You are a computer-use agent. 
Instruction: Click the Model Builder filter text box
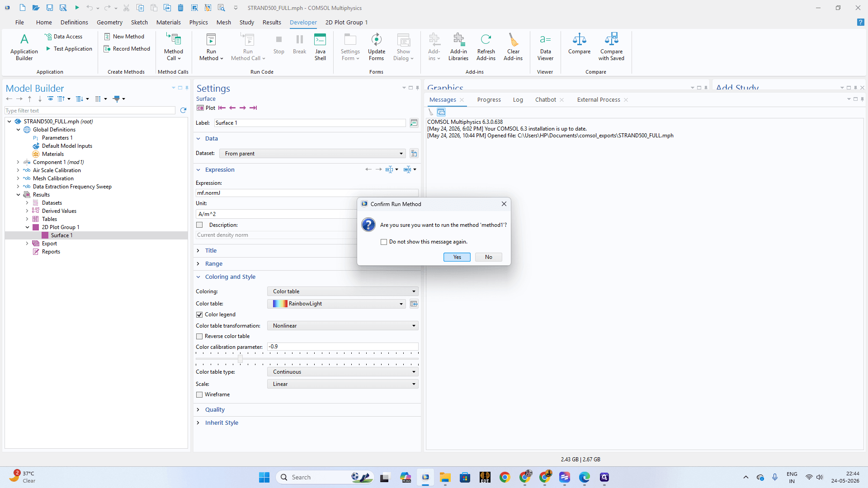point(90,111)
